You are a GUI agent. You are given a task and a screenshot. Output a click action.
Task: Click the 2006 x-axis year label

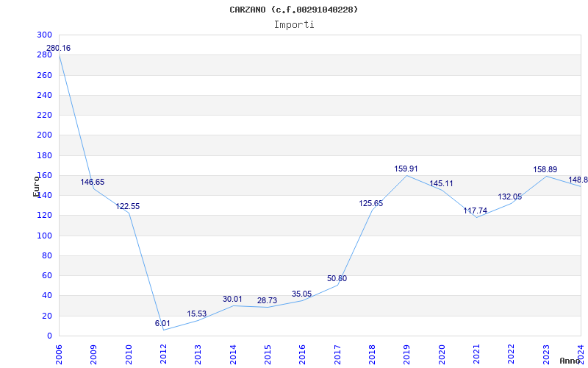pyautogui.click(x=59, y=355)
